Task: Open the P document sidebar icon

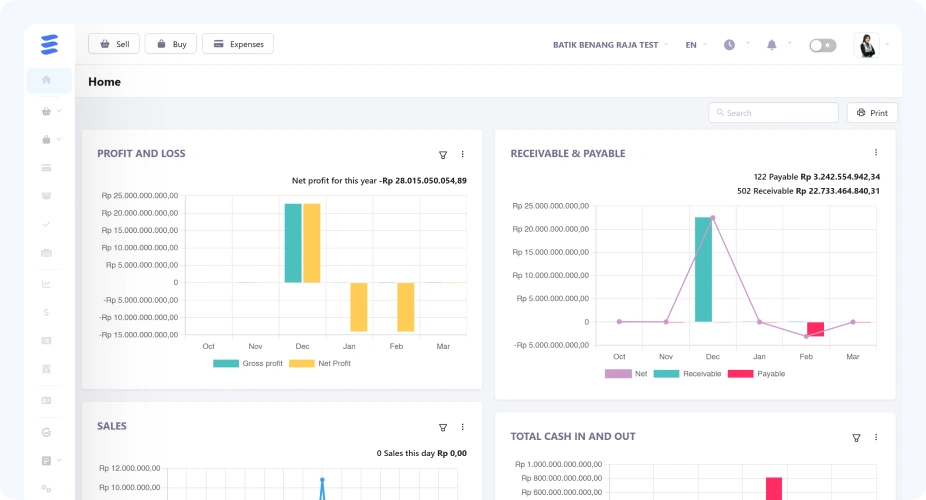Action: 46,460
